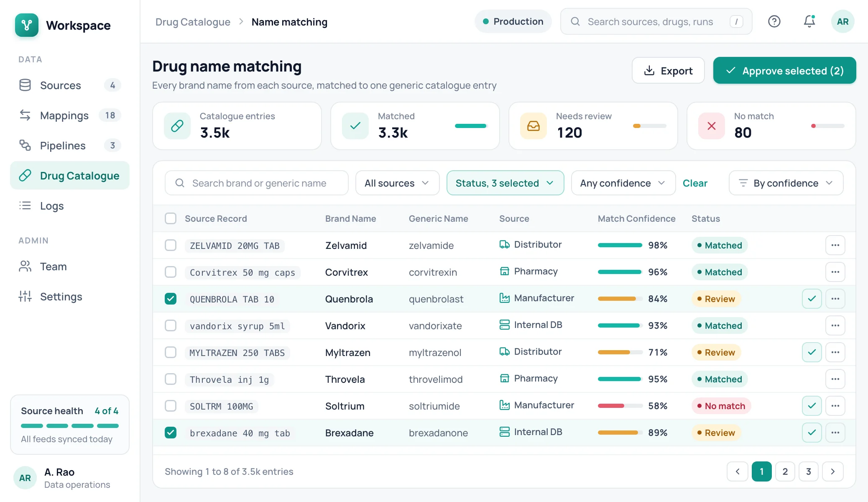
Task: Go to Sources in sidebar
Action: (x=70, y=85)
